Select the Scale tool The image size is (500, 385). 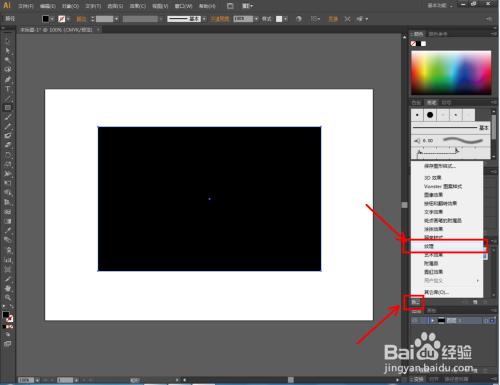(8, 164)
